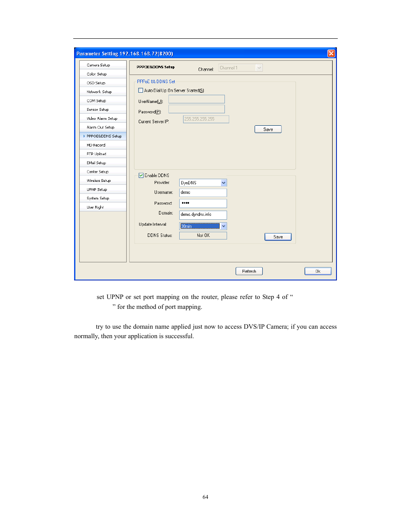This screenshot has width=411, height=532.
Task: Open Alarm Out Setup page
Action: (x=103, y=127)
